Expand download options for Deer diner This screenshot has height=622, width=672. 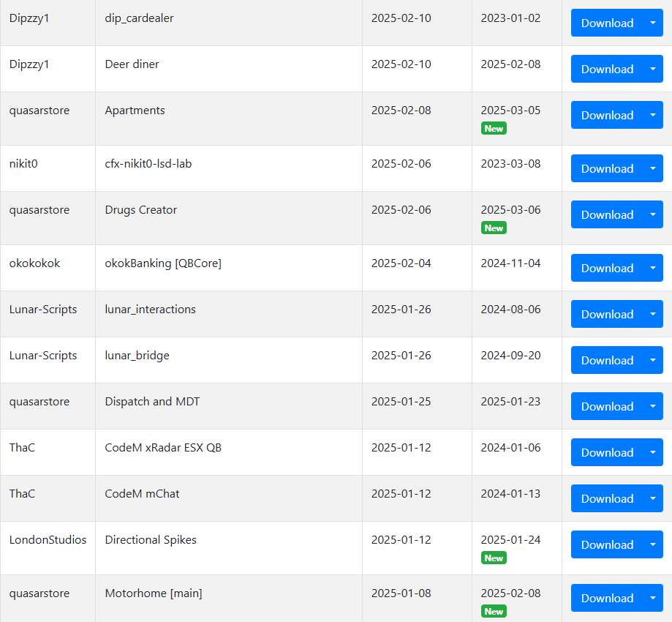tap(653, 69)
